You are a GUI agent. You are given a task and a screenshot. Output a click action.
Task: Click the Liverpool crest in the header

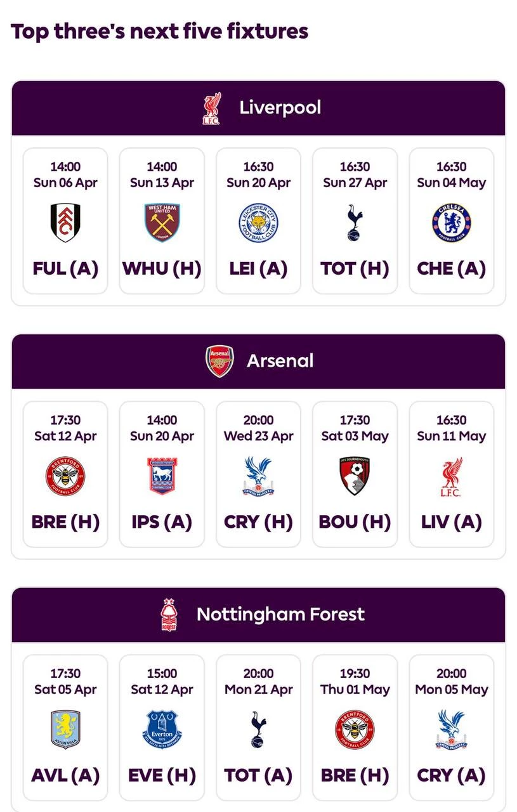(211, 108)
